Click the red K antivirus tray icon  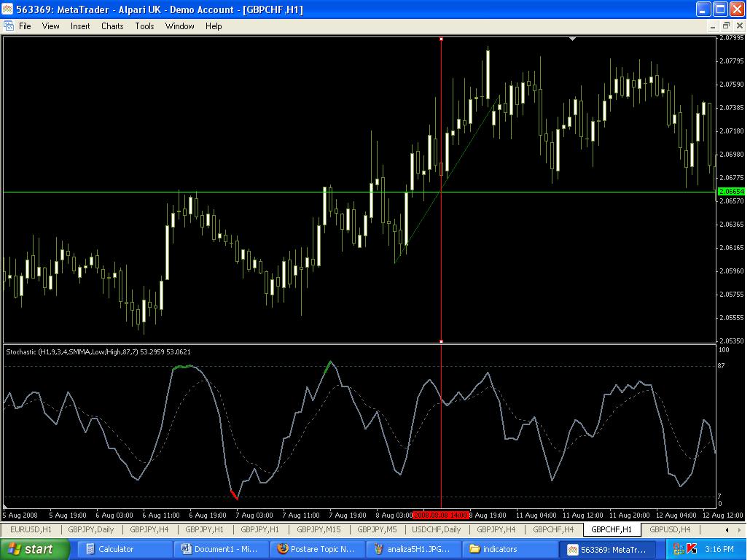pyautogui.click(x=692, y=549)
